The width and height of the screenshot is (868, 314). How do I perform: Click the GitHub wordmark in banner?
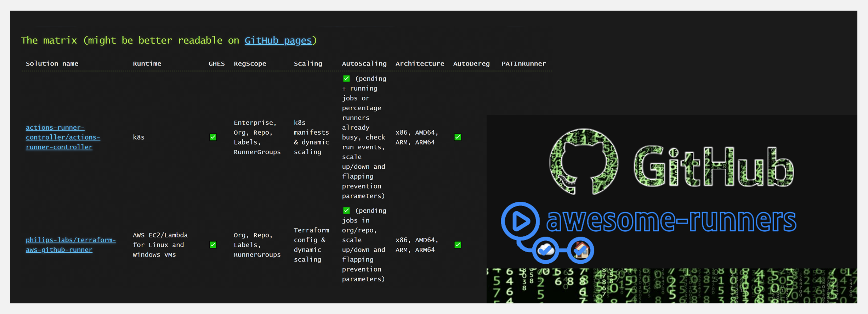[x=714, y=167]
